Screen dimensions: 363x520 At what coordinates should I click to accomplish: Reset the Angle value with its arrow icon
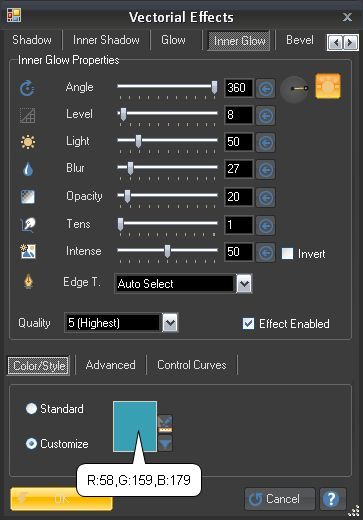[x=265, y=89]
